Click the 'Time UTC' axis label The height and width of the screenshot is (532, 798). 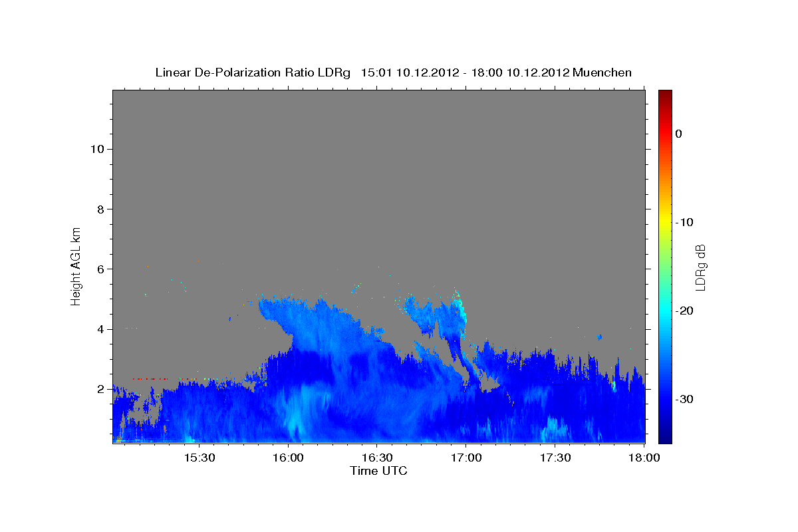[378, 471]
